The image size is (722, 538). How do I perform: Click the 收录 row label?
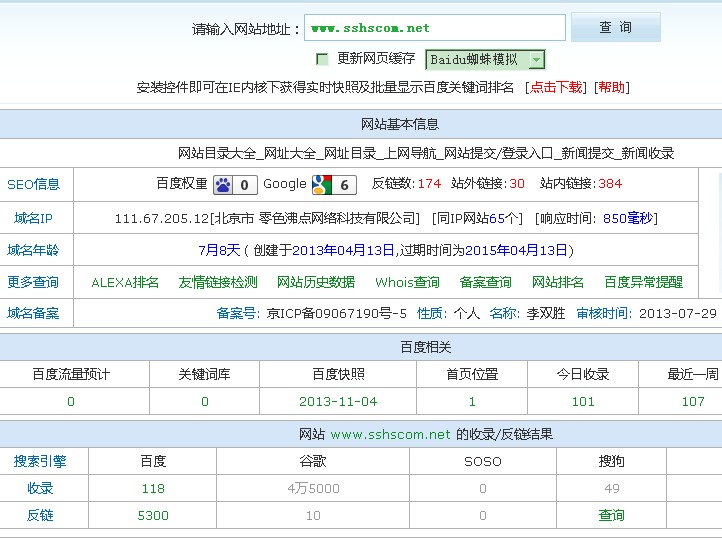coord(40,488)
